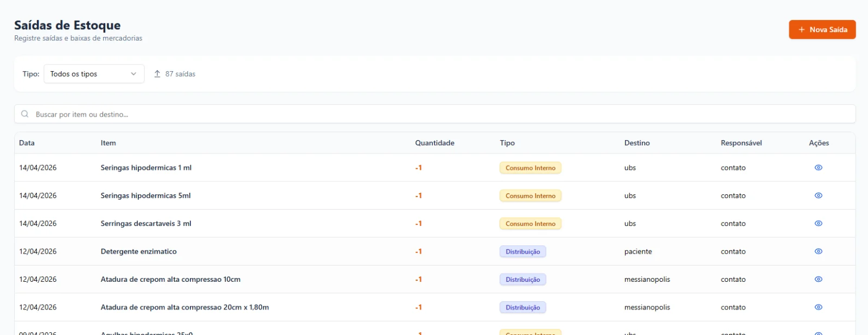Click quantity -1 in Detergente enzimatico row
868x335 pixels.
point(418,251)
